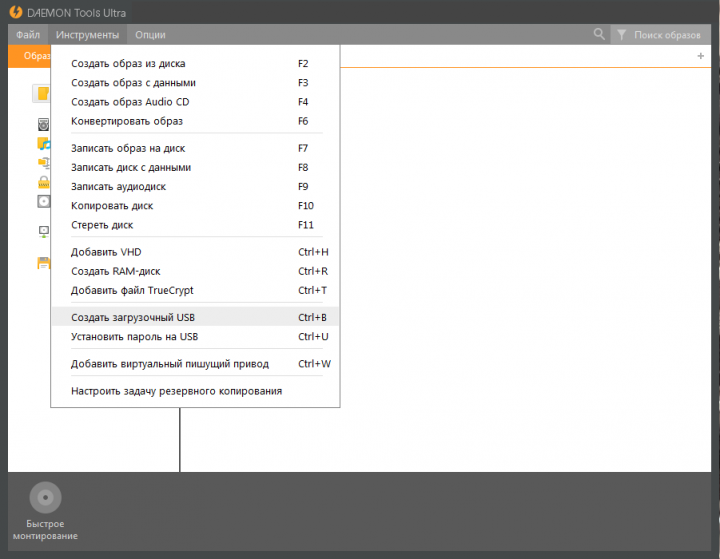Screen dimensions: 720x559
Task: Click the funnel filter icon
Action: coord(621,35)
